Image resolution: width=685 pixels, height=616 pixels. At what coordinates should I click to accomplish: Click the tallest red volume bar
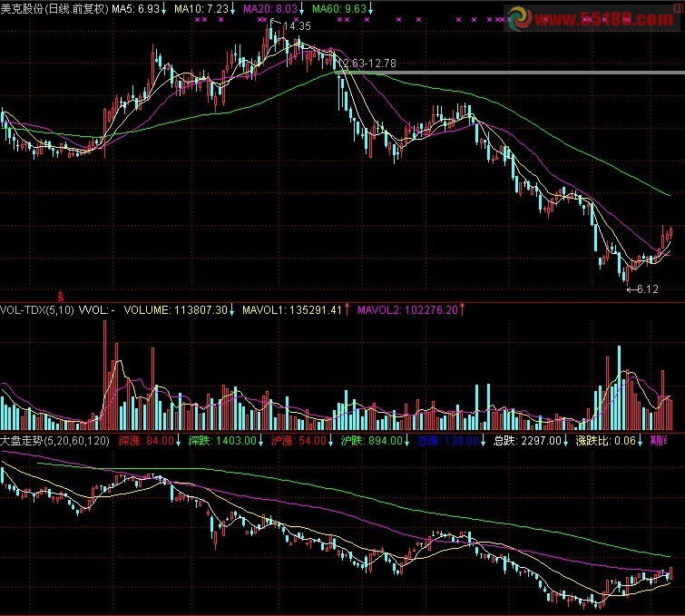(x=105, y=376)
